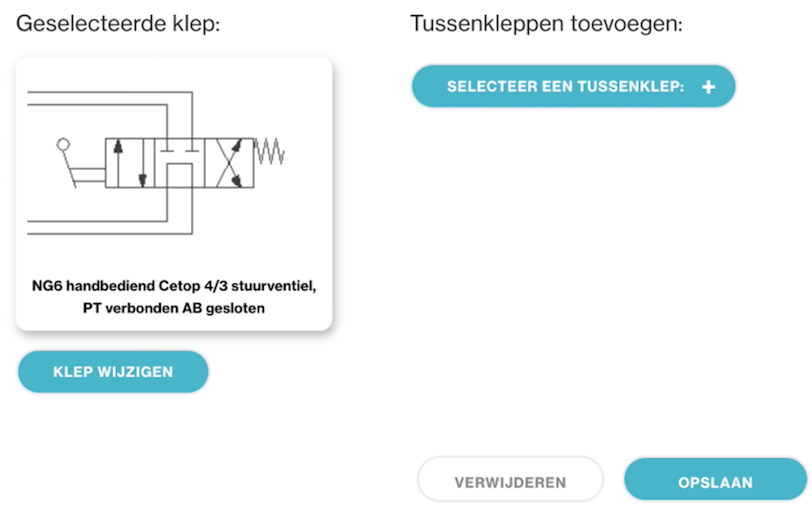Open the Selecteer een tussenklep dropdown
Viewport: 812px width, 508px height.
pos(574,87)
